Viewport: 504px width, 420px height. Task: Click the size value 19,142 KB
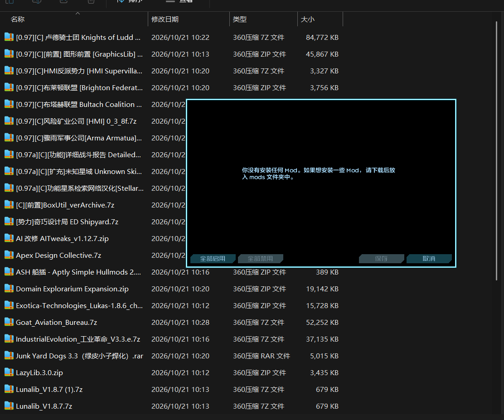[322, 289]
